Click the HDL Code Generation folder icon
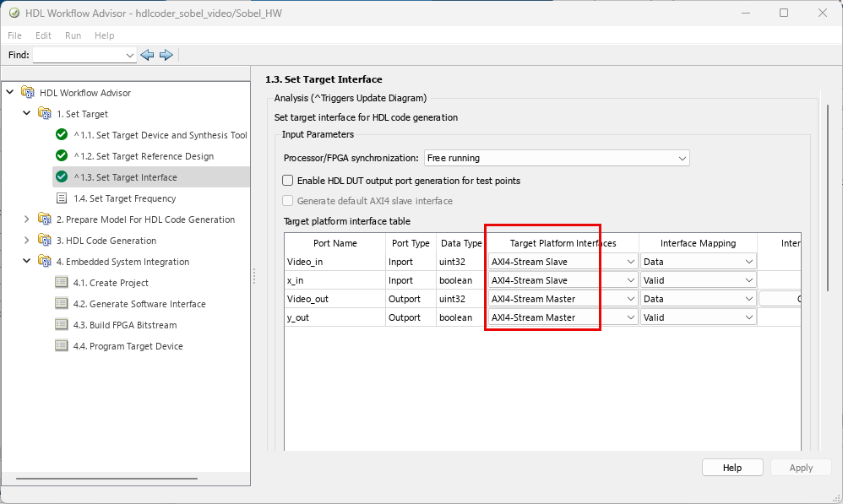 point(44,241)
